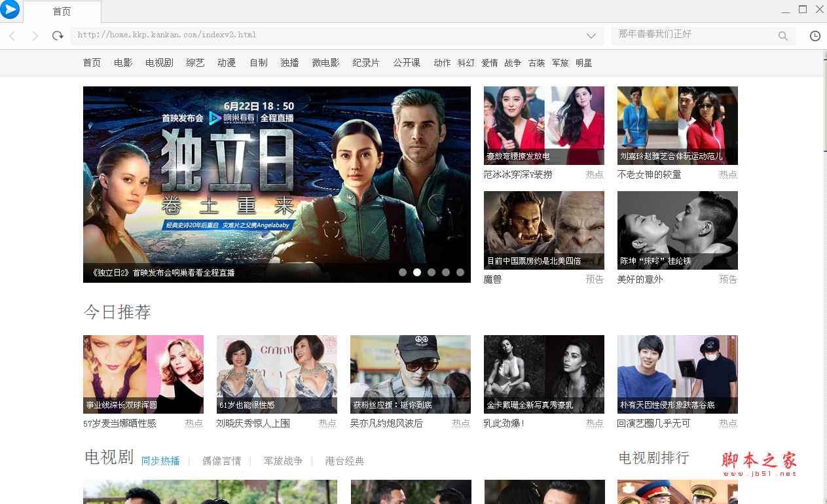Select the 战争 genre link
This screenshot has width=827, height=504.
[x=513, y=63]
